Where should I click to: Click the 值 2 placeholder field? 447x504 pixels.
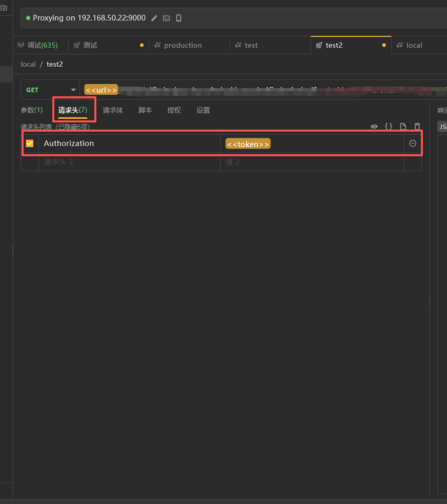pos(312,162)
